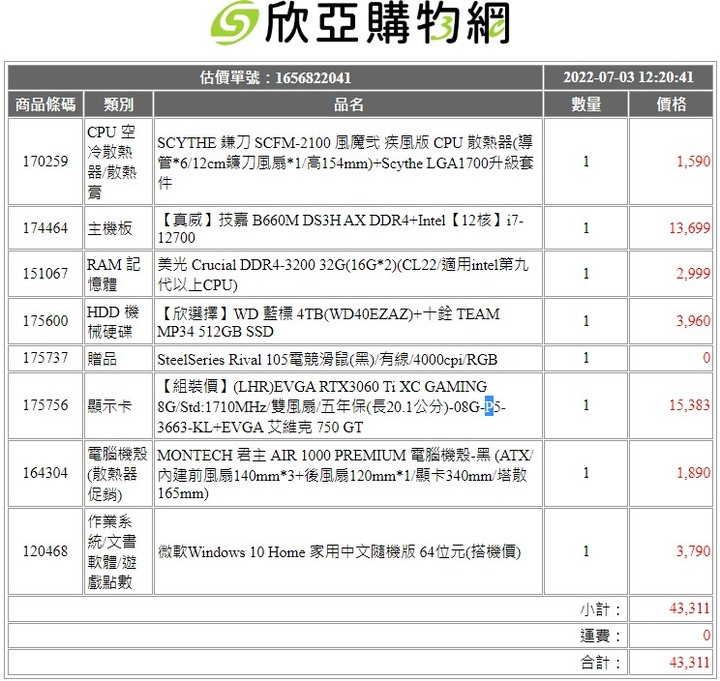The height and width of the screenshot is (681, 720).
Task: Click the MONTECH AIR 1000 PREMIUM product name
Action: [345, 474]
